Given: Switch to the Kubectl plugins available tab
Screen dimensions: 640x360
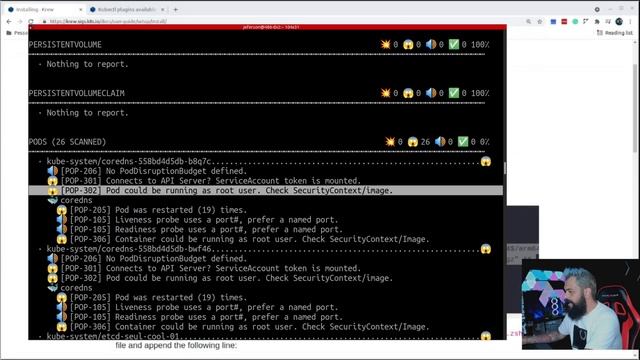Looking at the screenshot, I should (x=127, y=9).
